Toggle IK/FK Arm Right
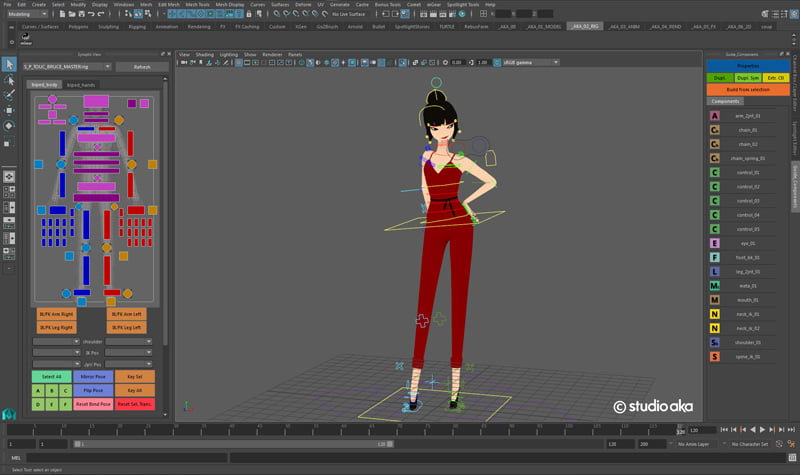 56,314
